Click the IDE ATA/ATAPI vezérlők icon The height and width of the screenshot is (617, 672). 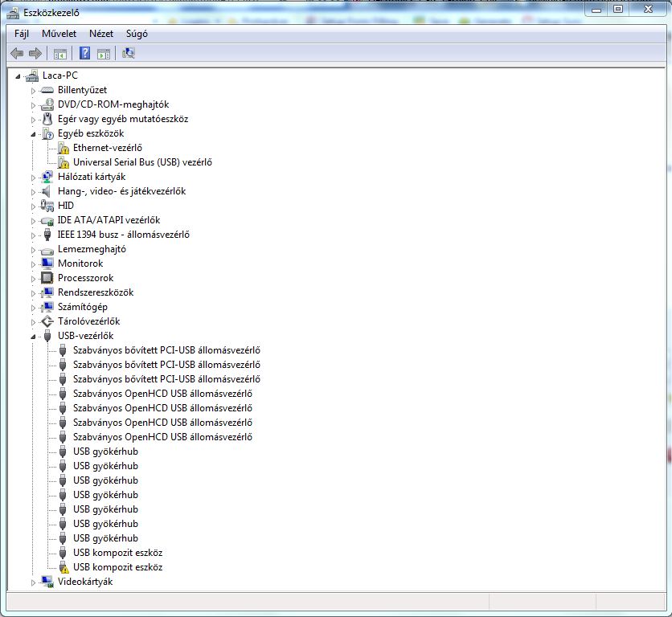[x=47, y=221]
